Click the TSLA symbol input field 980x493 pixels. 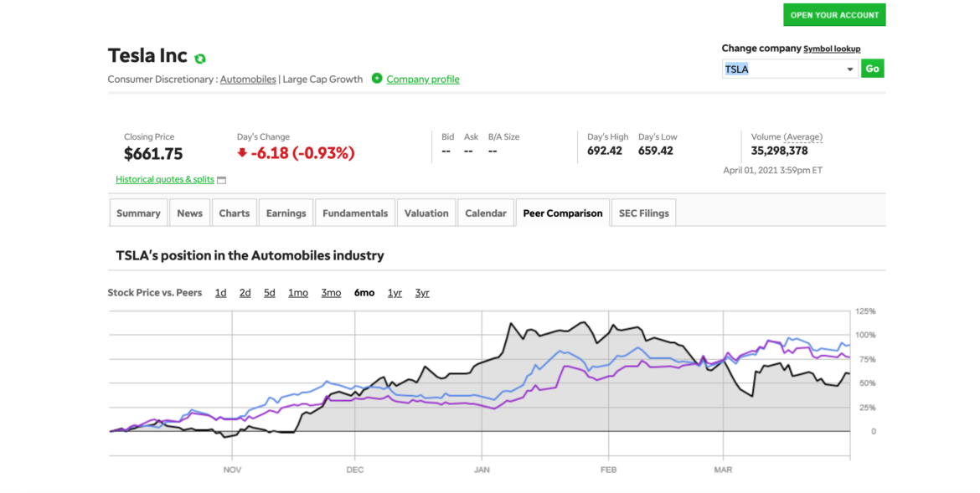779,69
